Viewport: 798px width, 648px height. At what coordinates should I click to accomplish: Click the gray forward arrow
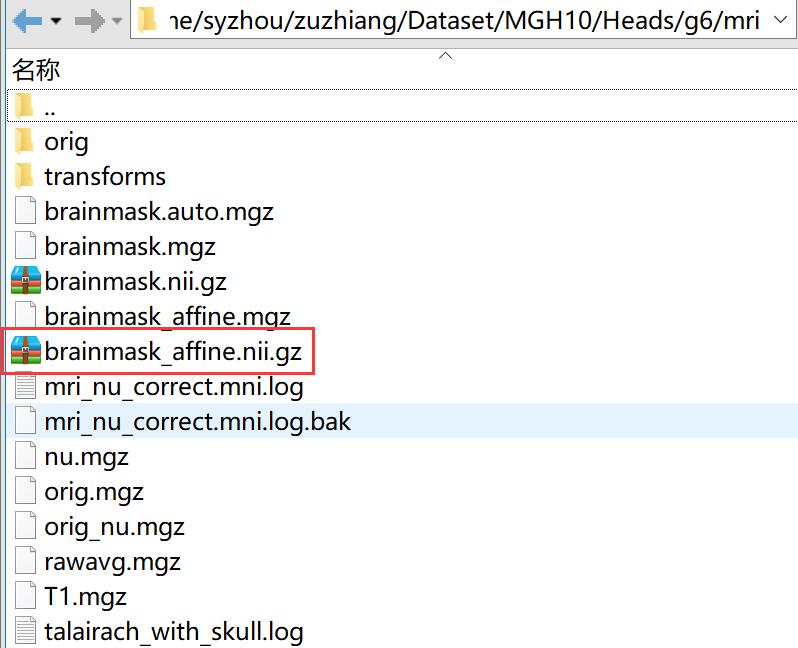click(x=90, y=21)
